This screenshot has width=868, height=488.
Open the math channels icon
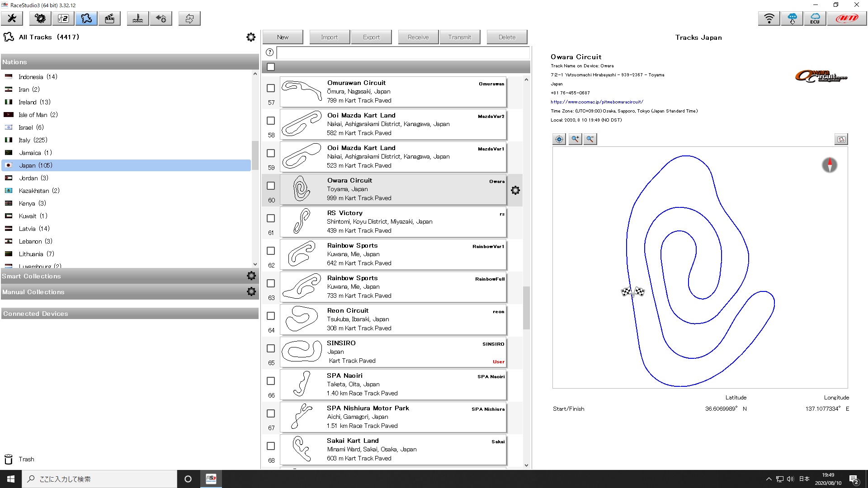pyautogui.click(x=63, y=19)
